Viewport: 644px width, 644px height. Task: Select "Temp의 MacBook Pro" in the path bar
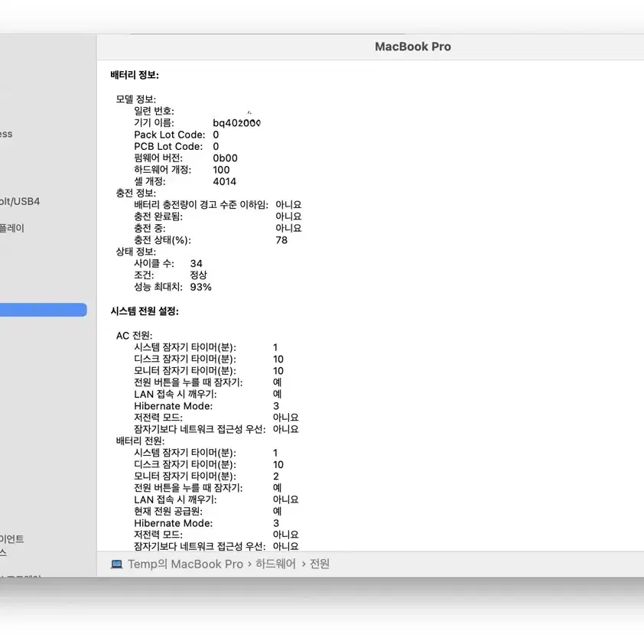(185, 564)
